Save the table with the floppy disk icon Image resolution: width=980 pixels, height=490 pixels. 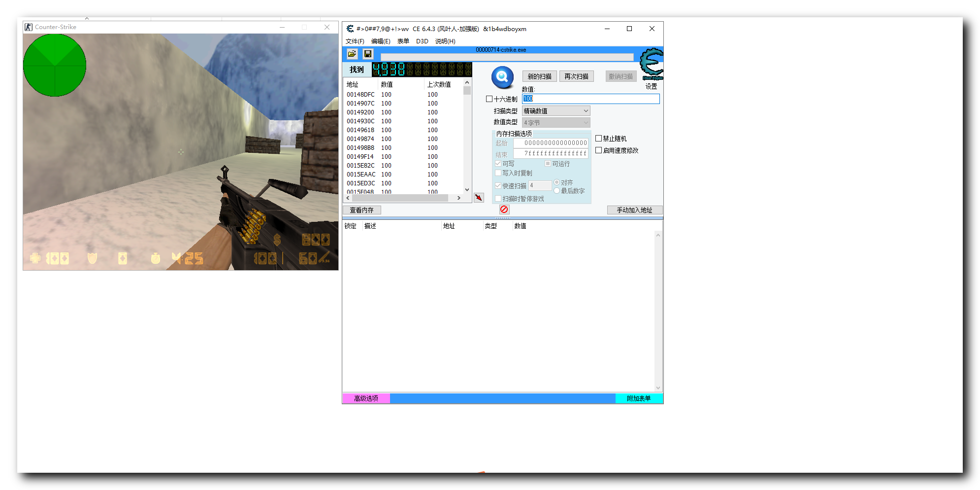click(368, 54)
